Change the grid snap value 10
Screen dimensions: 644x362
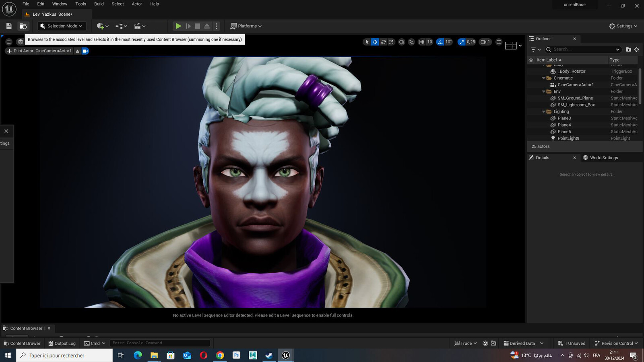pos(429,42)
